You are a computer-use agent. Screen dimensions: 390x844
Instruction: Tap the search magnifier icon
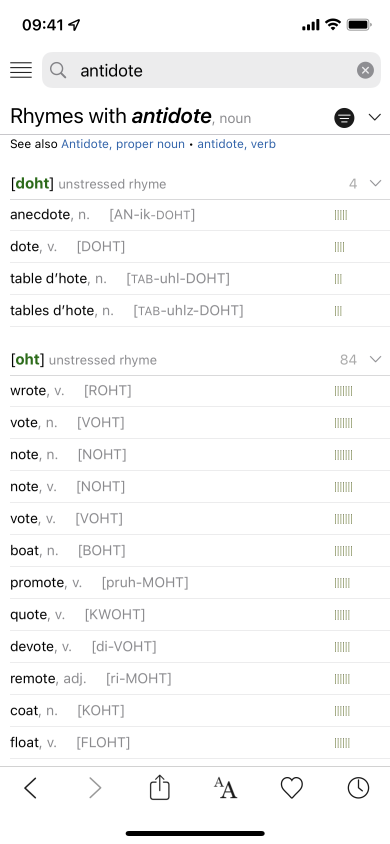tap(58, 70)
